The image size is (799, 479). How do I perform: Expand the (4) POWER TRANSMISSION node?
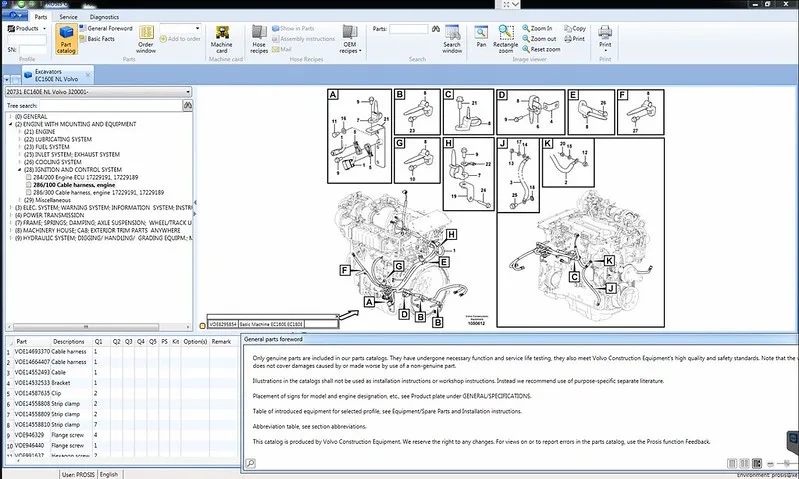point(10,215)
